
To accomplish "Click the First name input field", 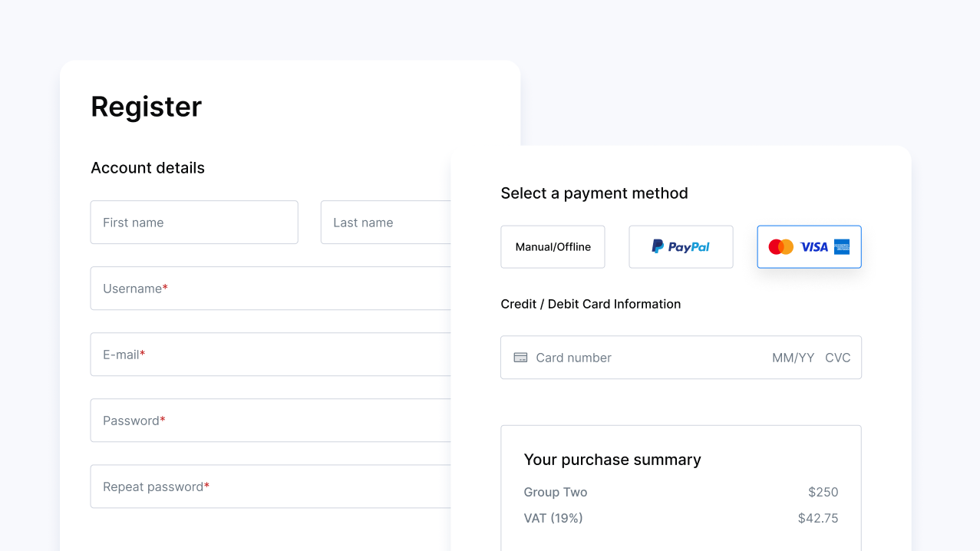I will pyautogui.click(x=194, y=223).
